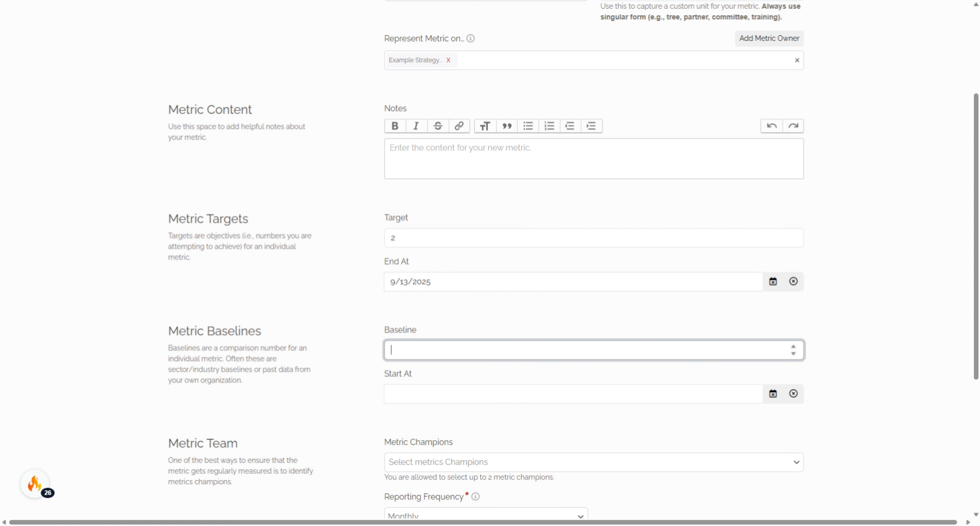Screen dimensions: 980x526
Task: Apply strikethrough in Notes toolbar
Action: tap(438, 126)
